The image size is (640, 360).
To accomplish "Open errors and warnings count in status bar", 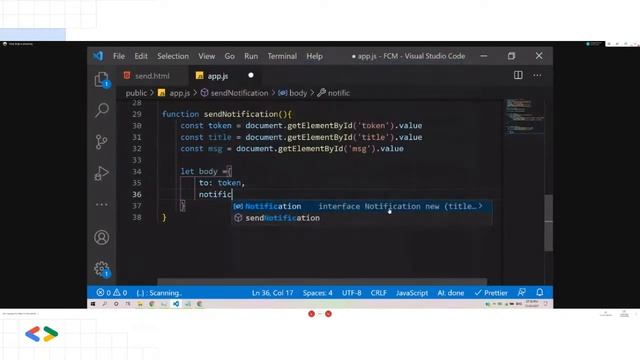I will pos(112,293).
